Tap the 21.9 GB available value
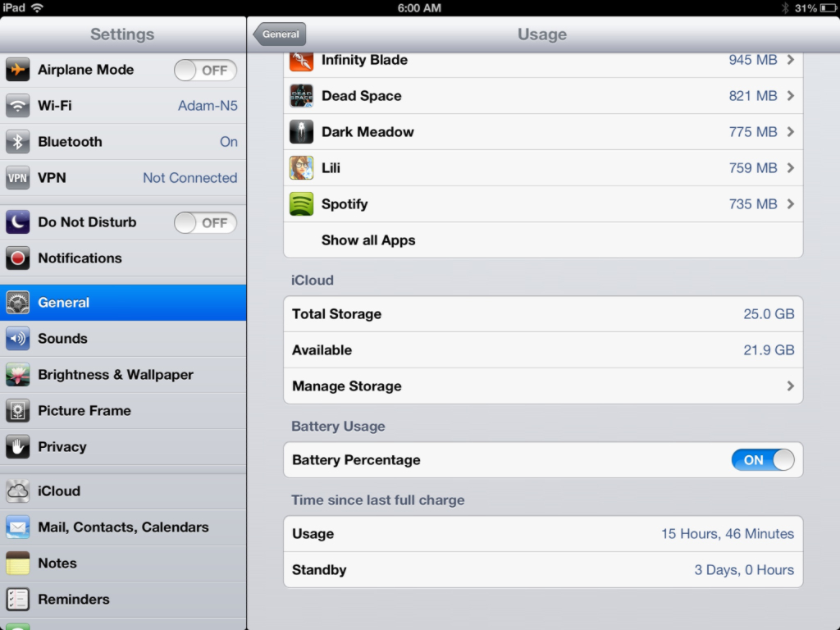The height and width of the screenshot is (630, 840). [769, 349]
